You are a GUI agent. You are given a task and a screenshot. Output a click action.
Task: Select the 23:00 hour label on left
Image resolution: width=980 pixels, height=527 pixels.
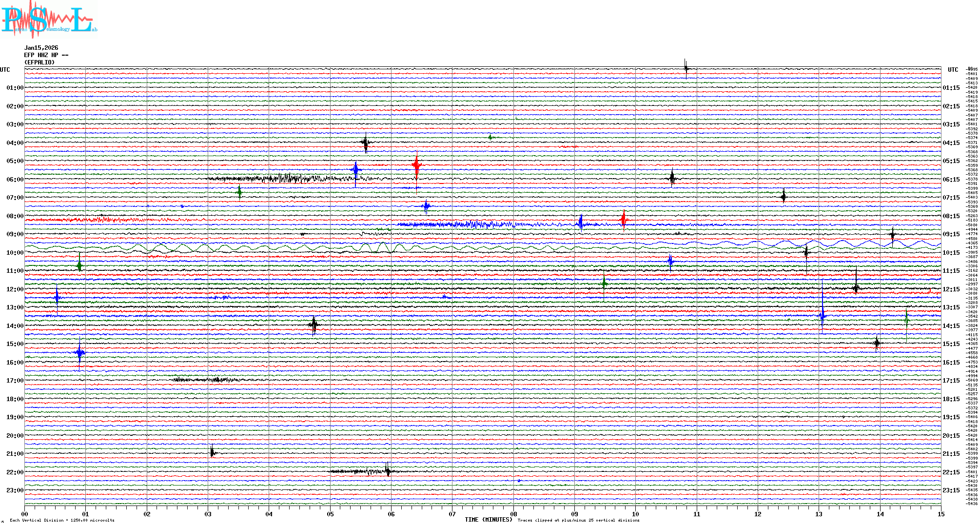pyautogui.click(x=15, y=490)
